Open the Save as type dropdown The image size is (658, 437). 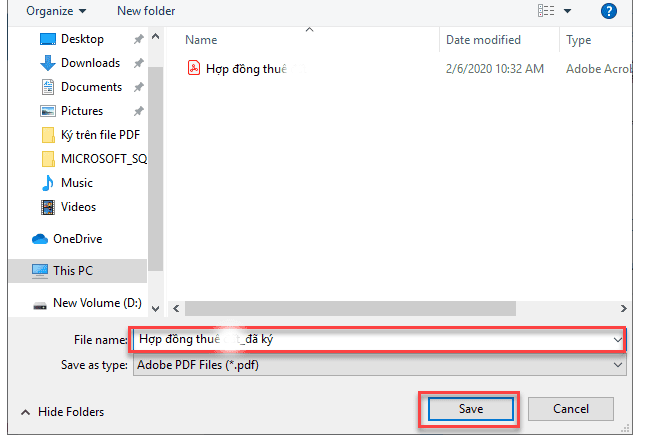coord(379,365)
